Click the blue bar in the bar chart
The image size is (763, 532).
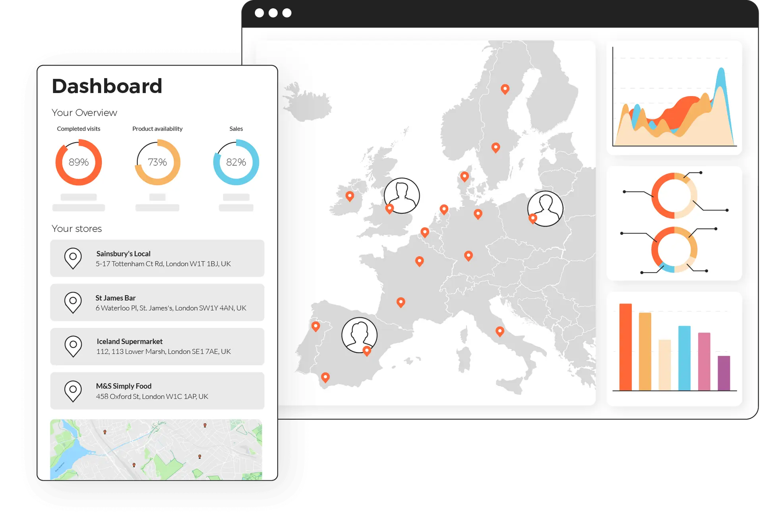pyautogui.click(x=684, y=358)
